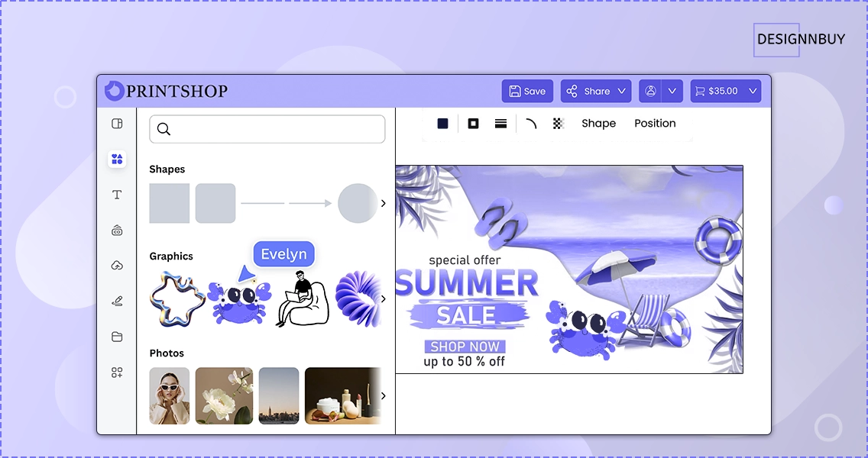The image size is (868, 458).
Task: Click the SHOP NOW label on canvas
Action: point(465,347)
